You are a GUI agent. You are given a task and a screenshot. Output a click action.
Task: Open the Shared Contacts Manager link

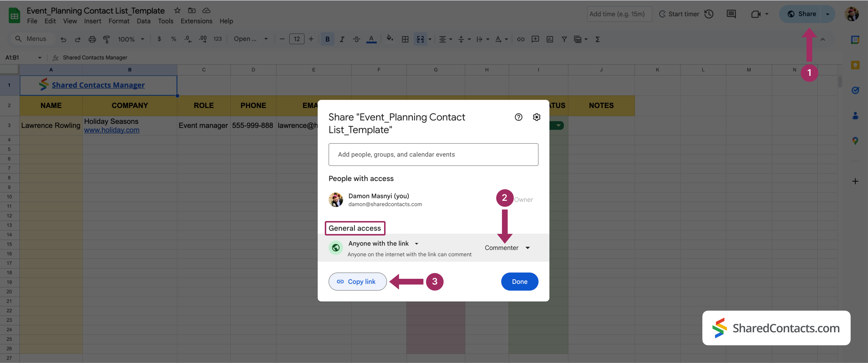coord(98,85)
